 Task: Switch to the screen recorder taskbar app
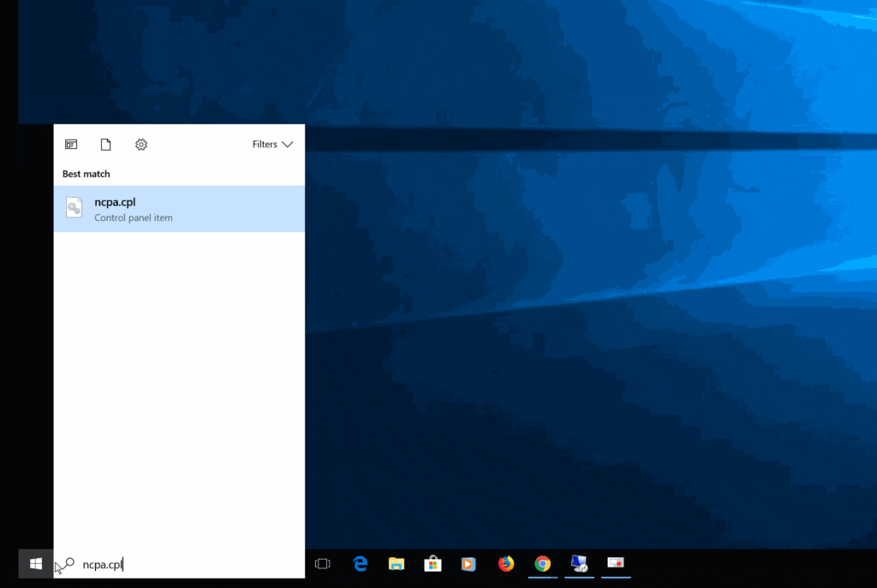615,563
